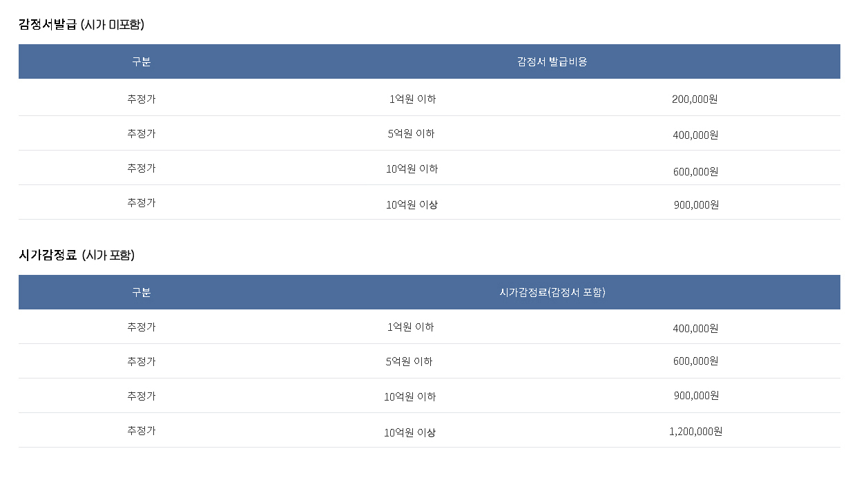Image resolution: width=868 pixels, height=489 pixels.
Task: Select 10억원 이하 in the 시가감정료 table
Action: (409, 396)
